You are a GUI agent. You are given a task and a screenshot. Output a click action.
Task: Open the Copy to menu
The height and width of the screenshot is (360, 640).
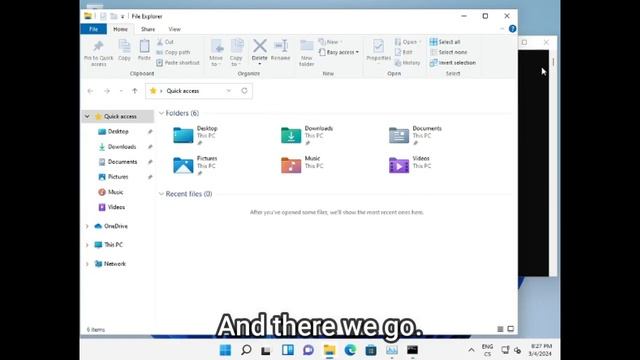(x=236, y=53)
